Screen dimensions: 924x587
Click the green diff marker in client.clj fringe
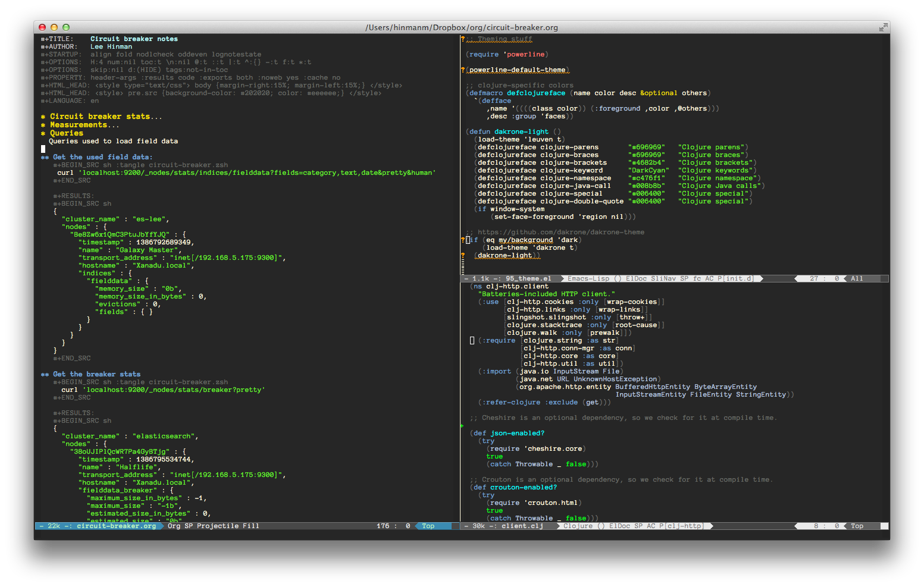click(462, 426)
